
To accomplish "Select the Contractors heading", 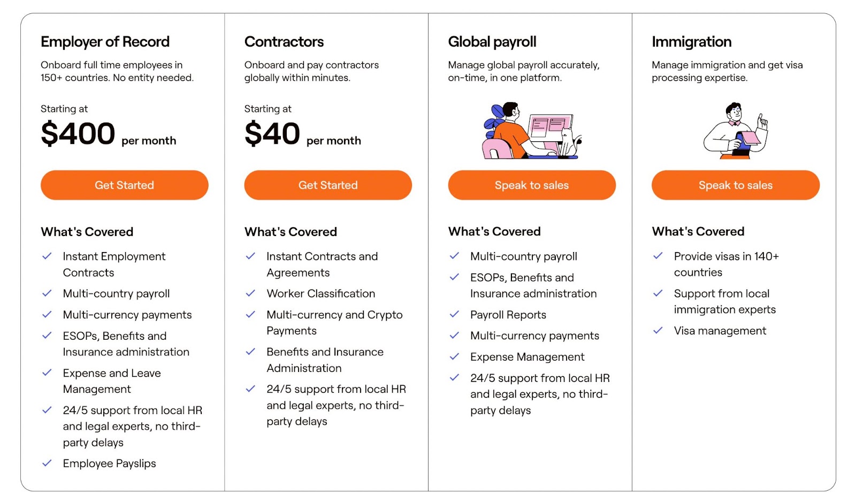I will [x=284, y=42].
